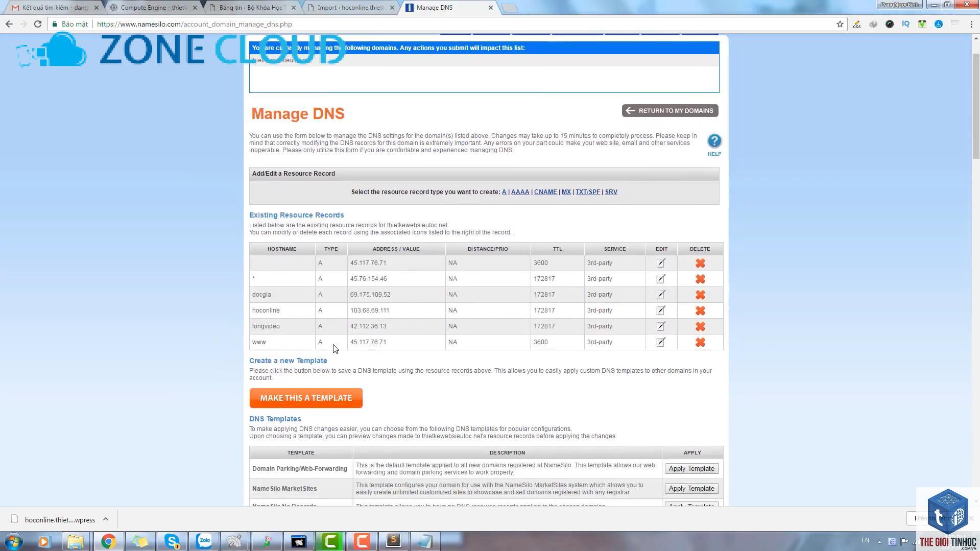Screen dimensions: 980x551
Task: Switch to the Import hoconline tab
Action: click(349, 8)
